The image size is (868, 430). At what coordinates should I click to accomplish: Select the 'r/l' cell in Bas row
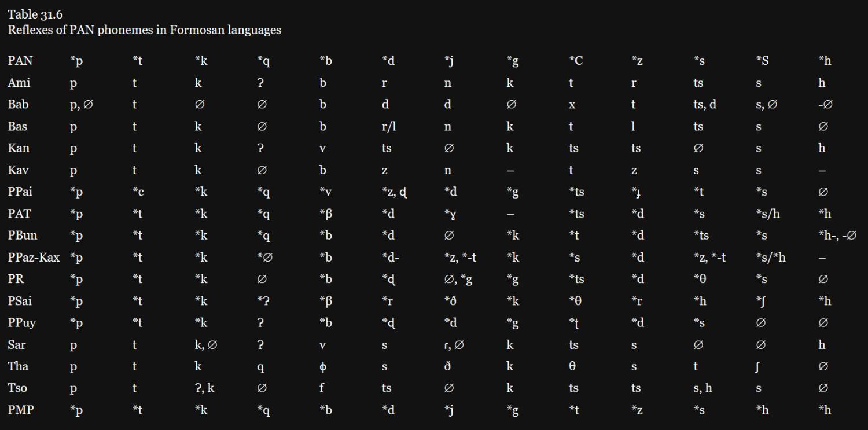coord(389,127)
